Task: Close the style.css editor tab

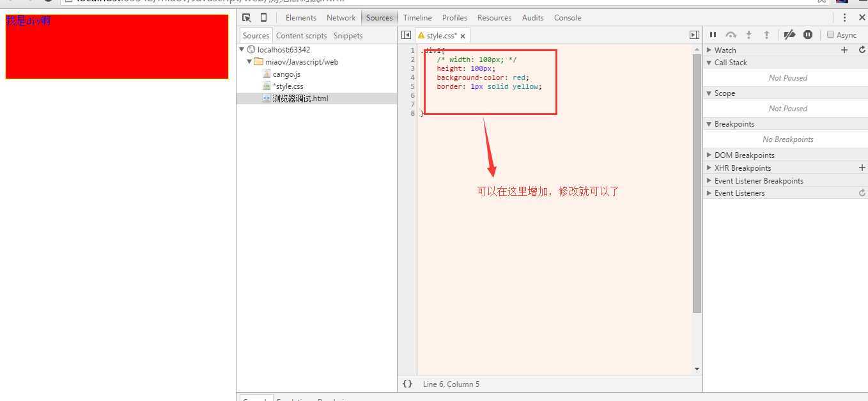Action: click(x=463, y=36)
